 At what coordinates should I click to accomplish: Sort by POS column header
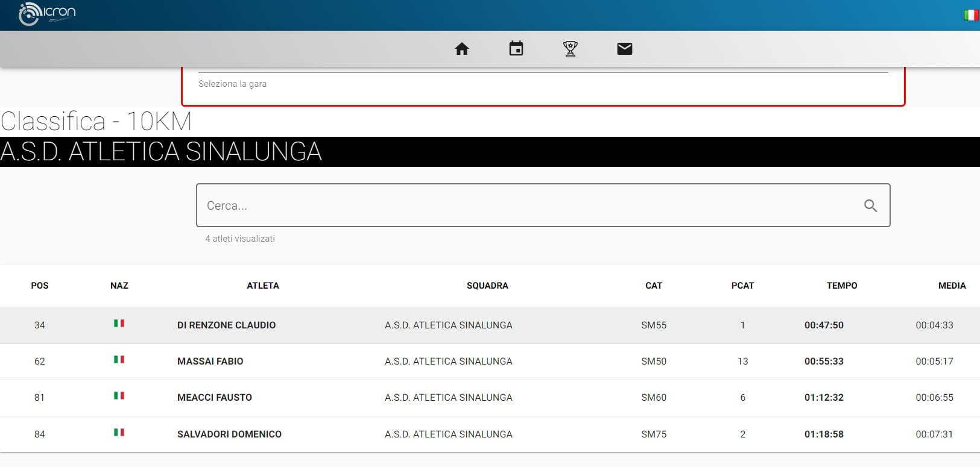coord(40,286)
